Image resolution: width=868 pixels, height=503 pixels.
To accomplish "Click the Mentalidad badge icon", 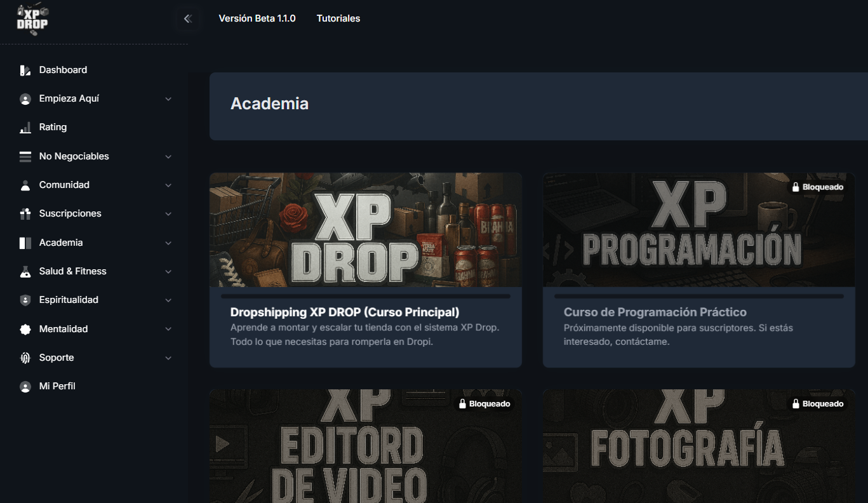I will [x=25, y=329].
